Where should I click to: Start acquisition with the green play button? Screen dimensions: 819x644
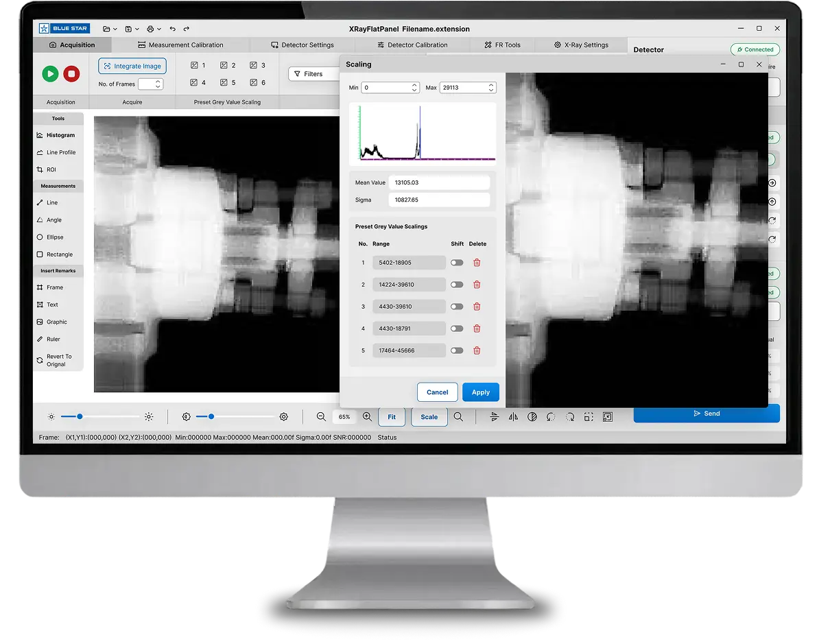(50, 74)
